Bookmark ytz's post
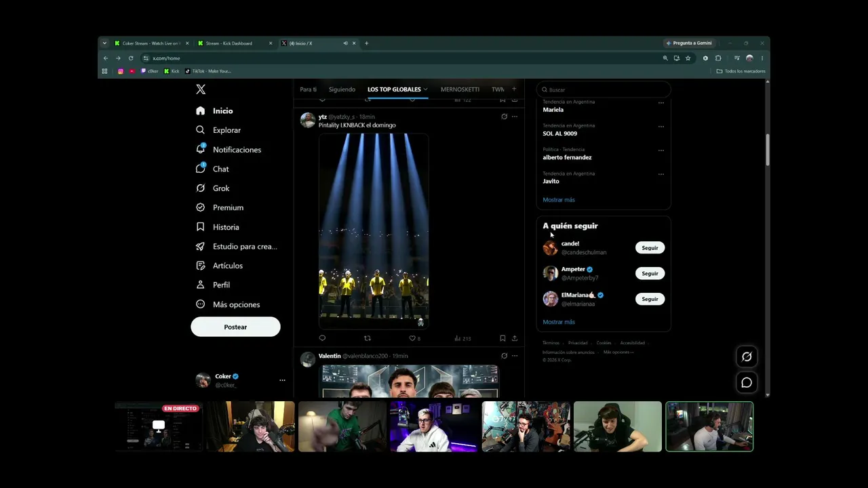This screenshot has height=488, width=868. pyautogui.click(x=502, y=338)
